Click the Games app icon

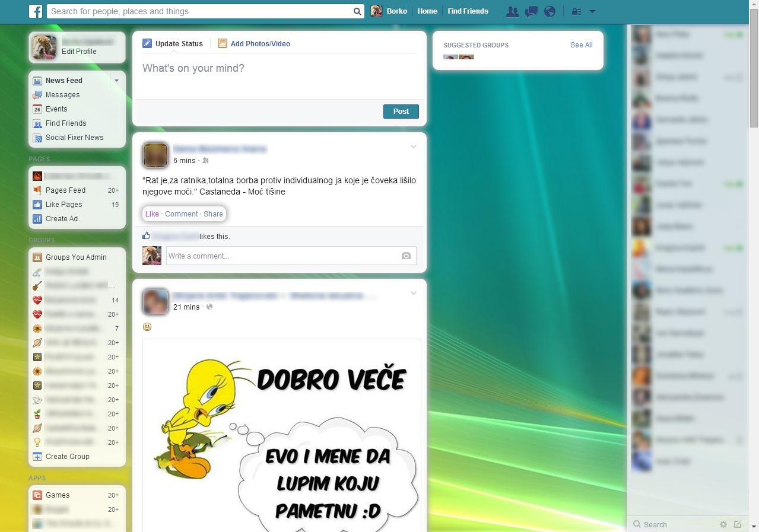click(x=37, y=495)
